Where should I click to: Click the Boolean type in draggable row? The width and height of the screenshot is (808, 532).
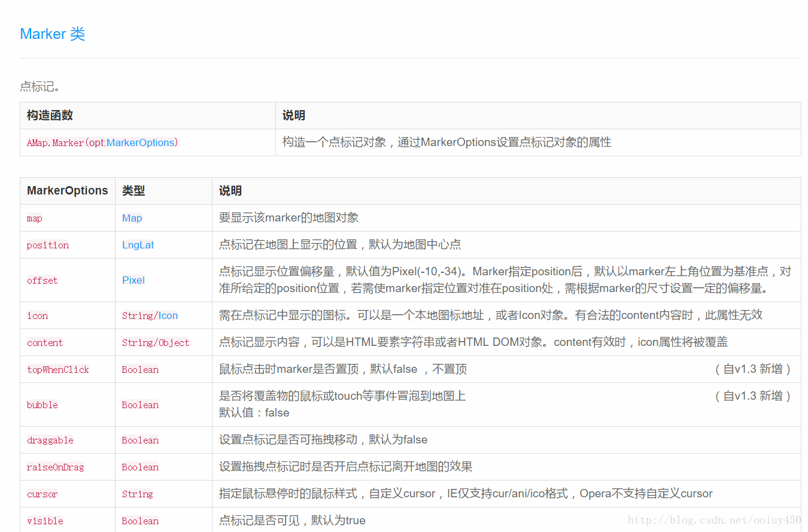(140, 440)
